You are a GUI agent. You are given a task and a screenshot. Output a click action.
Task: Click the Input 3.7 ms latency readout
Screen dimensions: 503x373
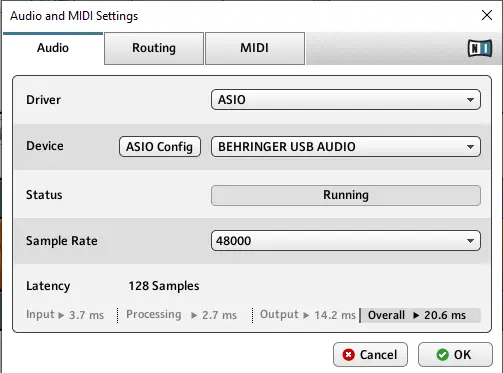point(65,315)
